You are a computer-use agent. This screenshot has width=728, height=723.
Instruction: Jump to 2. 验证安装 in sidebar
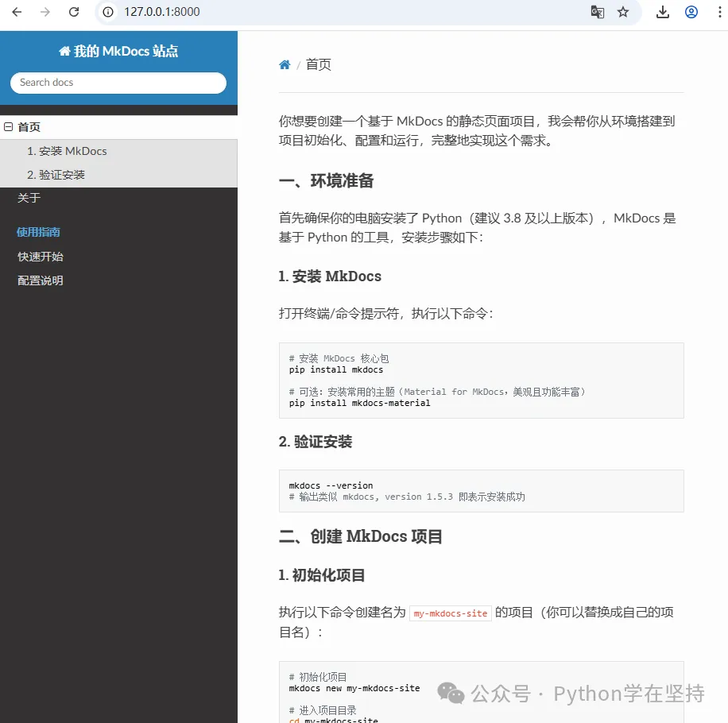pyautogui.click(x=56, y=175)
